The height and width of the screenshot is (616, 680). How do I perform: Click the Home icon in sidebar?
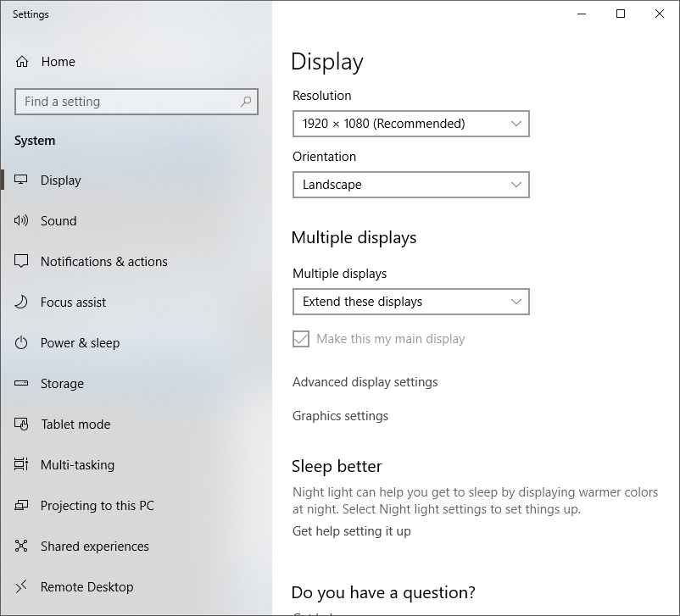(22, 62)
